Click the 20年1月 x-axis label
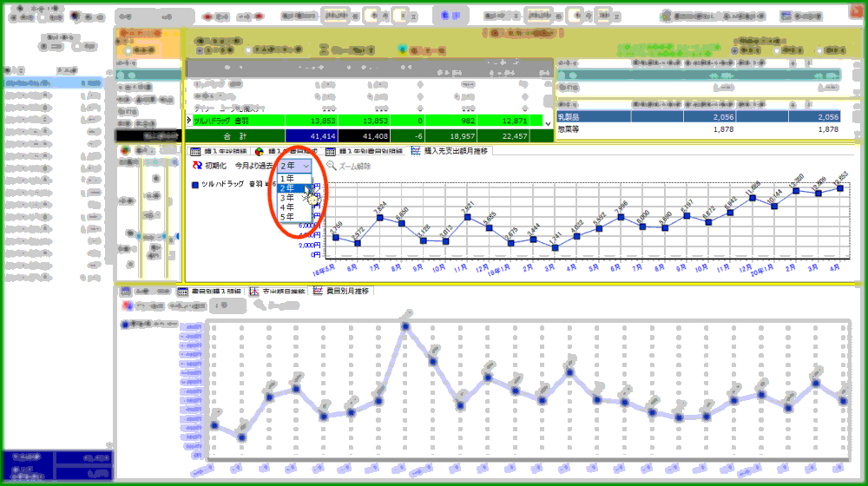The height and width of the screenshot is (486, 868). [x=762, y=270]
